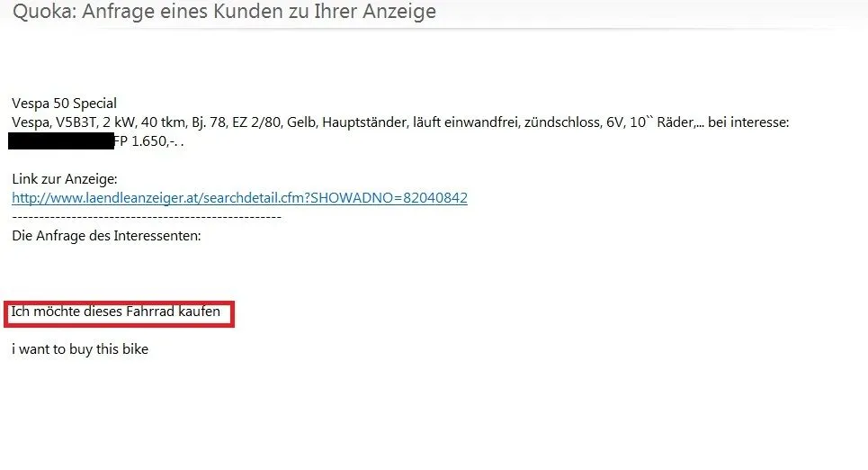Select the "V5B3T" model code
The height and width of the screenshot is (470, 868).
(76, 122)
